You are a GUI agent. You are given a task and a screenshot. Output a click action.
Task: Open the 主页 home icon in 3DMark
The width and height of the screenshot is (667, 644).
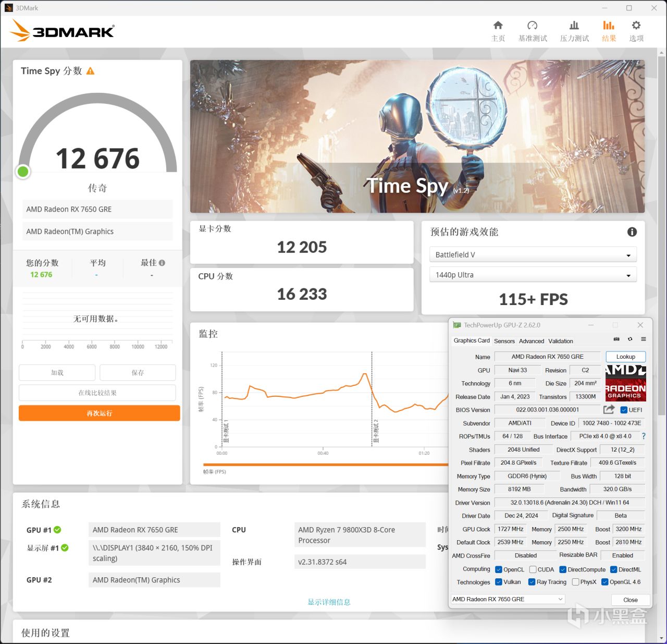click(498, 26)
